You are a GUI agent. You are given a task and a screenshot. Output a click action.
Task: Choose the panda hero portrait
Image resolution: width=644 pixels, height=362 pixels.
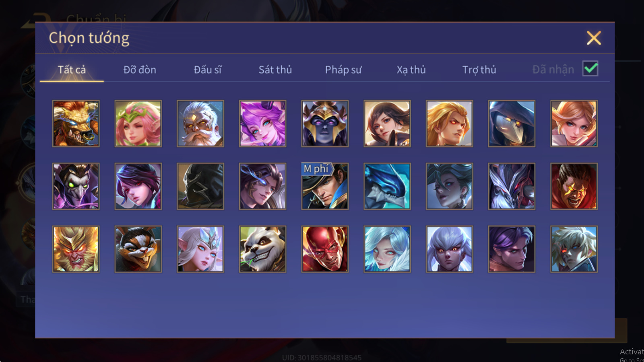click(x=262, y=249)
